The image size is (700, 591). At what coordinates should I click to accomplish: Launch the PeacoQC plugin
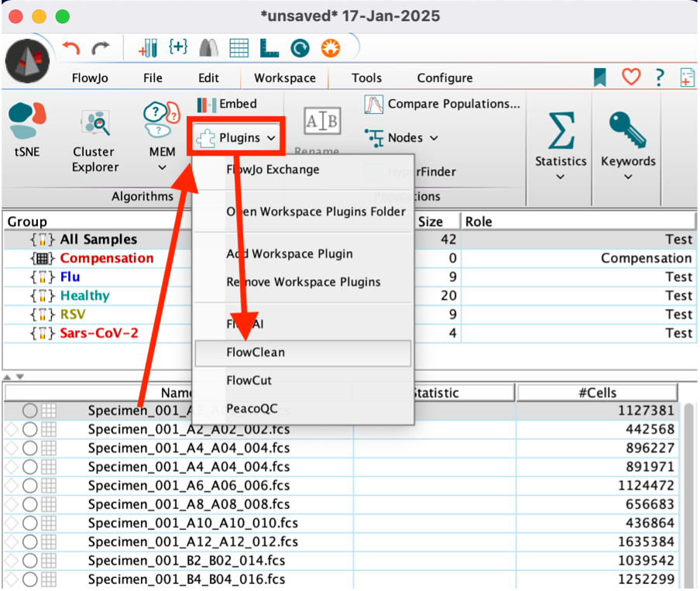tap(303, 409)
